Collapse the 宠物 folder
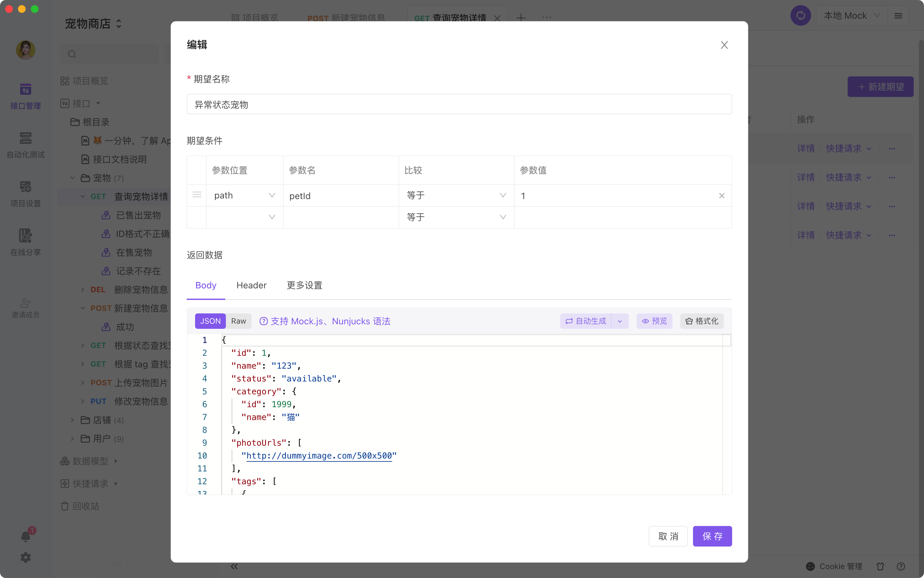 point(73,178)
